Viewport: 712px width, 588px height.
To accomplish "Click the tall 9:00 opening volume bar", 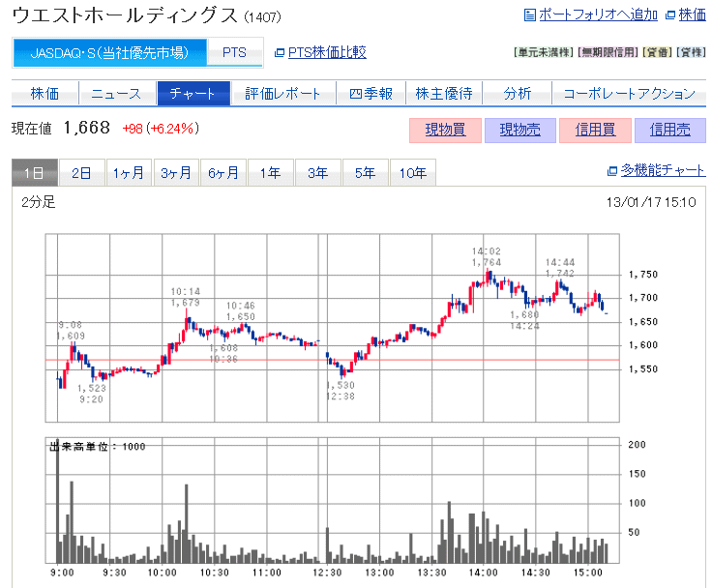I will point(58,501).
